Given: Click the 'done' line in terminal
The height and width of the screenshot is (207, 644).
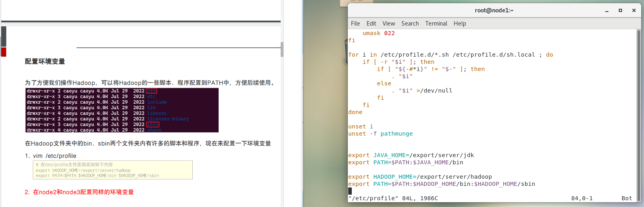Looking at the screenshot, I should (355, 112).
